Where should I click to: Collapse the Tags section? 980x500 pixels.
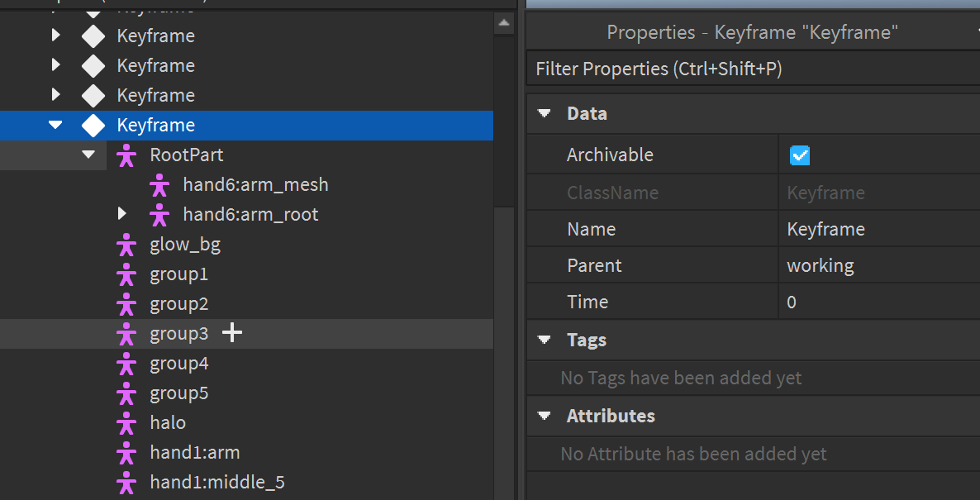545,340
